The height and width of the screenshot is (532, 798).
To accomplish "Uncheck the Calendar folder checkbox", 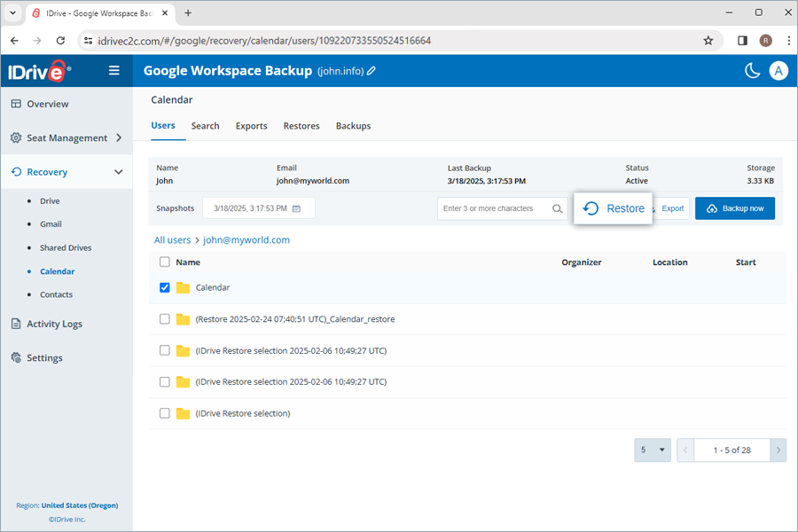I will (165, 287).
